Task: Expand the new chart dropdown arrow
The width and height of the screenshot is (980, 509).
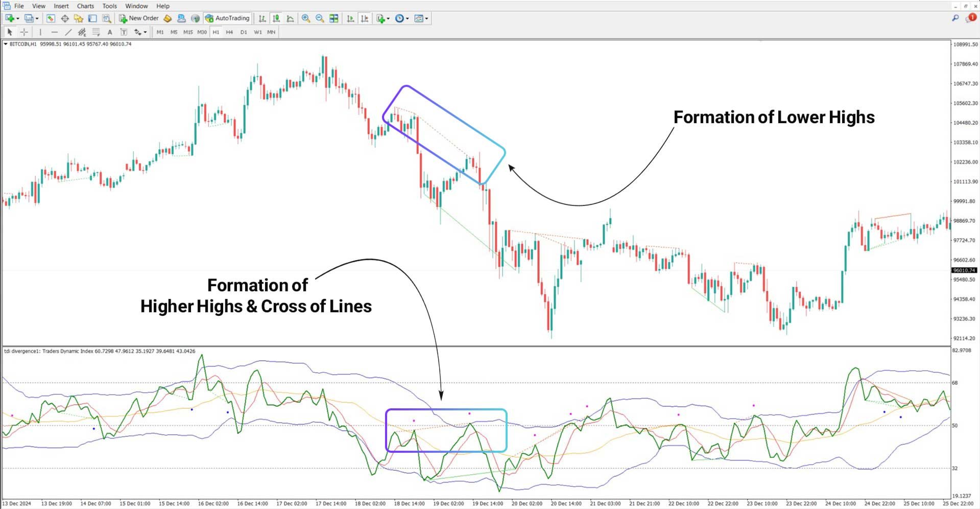Action: click(18, 18)
